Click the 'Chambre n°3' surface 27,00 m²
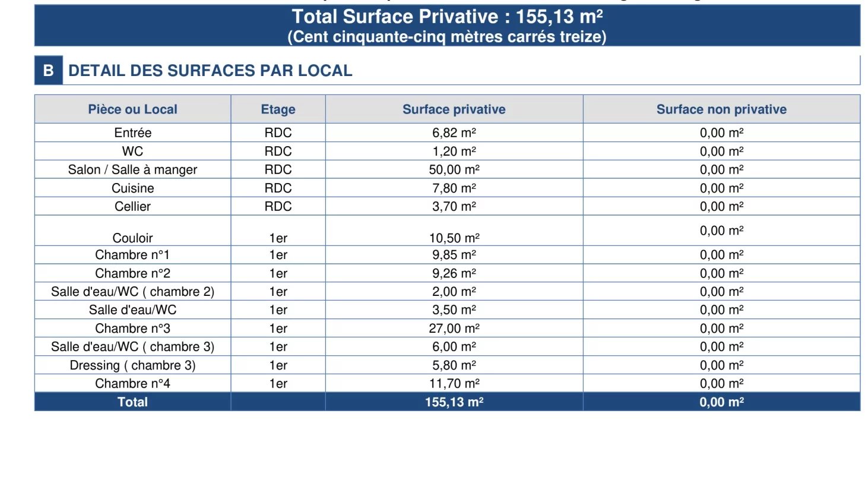Viewport: 868px width, 486px height. click(x=454, y=329)
